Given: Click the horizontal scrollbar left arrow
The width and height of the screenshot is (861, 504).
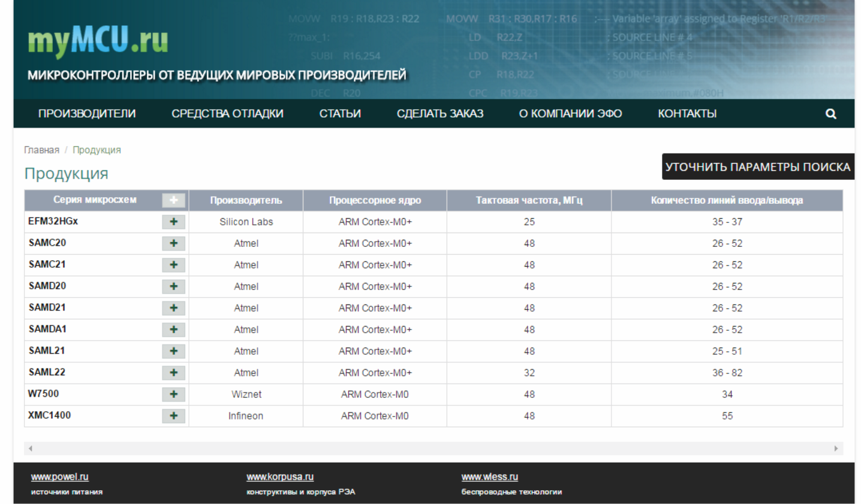Looking at the screenshot, I should pyautogui.click(x=30, y=448).
